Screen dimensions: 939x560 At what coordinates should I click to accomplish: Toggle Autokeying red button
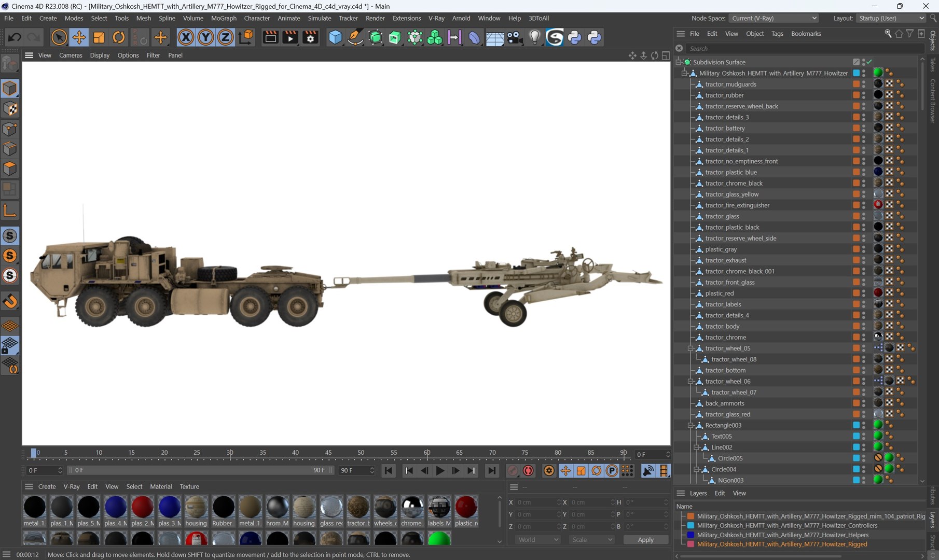pyautogui.click(x=528, y=470)
